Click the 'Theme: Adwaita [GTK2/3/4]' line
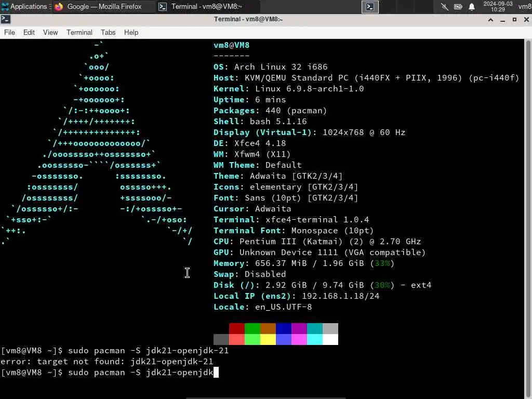The height and width of the screenshot is (399, 532). (x=278, y=176)
